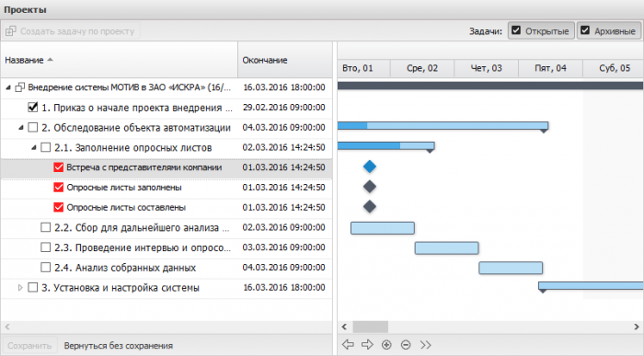Click end date 03.03.2016 09:00:00
The width and height of the screenshot is (644, 356).
(283, 247)
